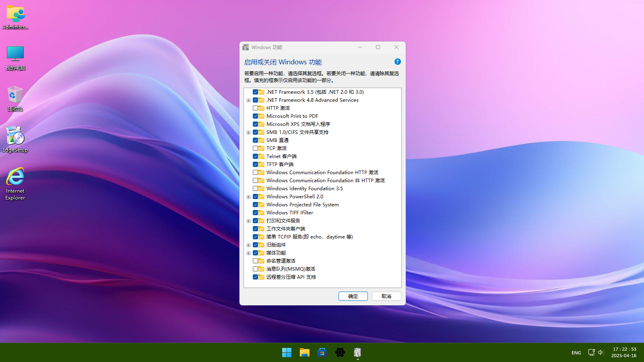The height and width of the screenshot is (362, 644).
Task: Enable the TCP 激活 checkbox
Action: pyautogui.click(x=255, y=148)
